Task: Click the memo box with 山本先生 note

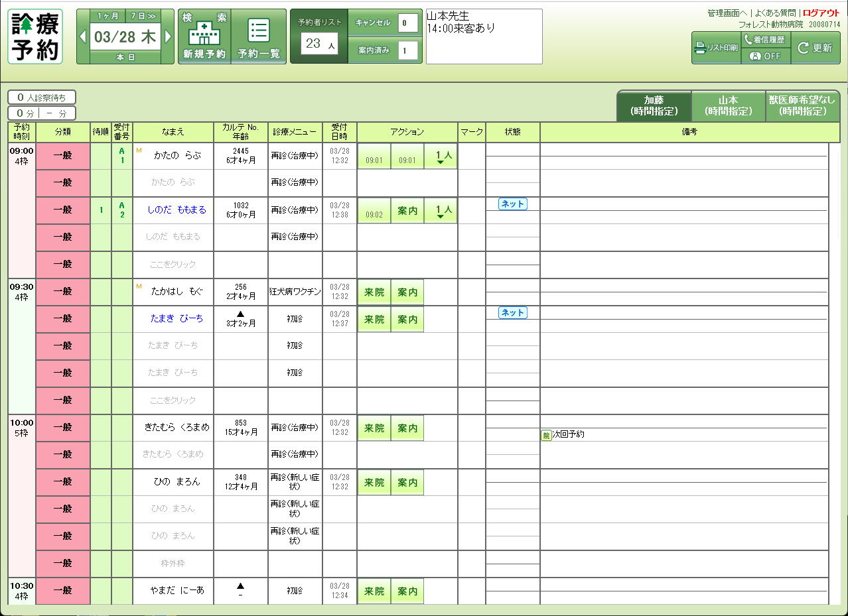Action: pos(484,36)
